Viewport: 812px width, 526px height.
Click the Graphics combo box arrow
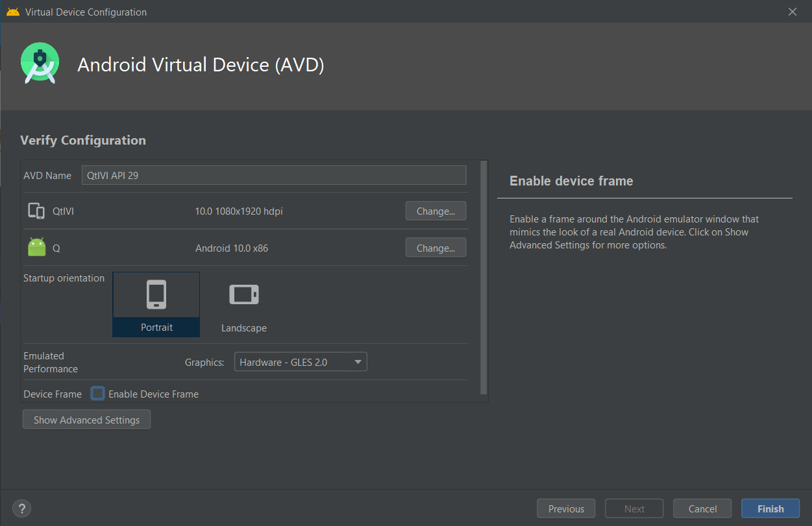[x=358, y=362]
